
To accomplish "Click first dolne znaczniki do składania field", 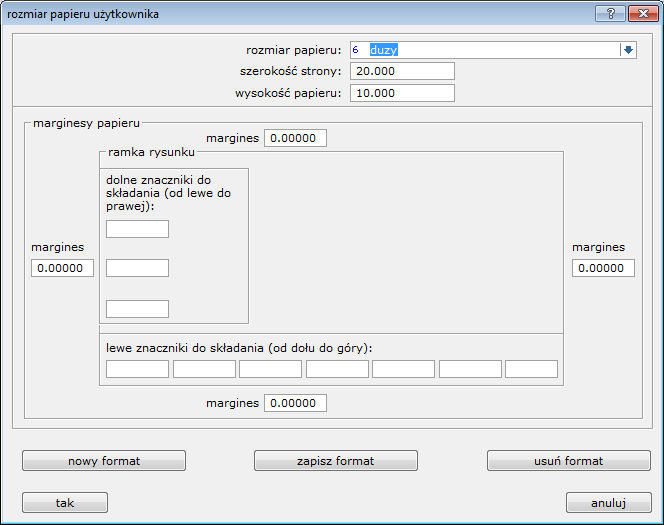I will pyautogui.click(x=137, y=229).
